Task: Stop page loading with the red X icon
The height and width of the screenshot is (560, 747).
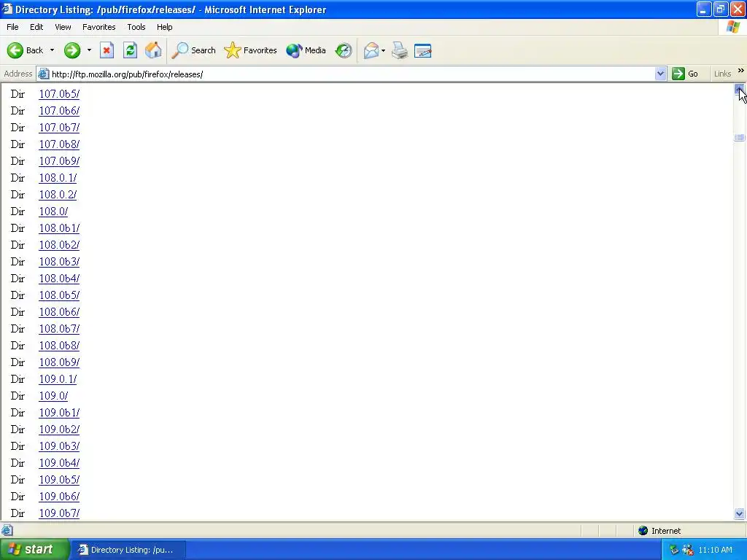Action: (107, 50)
